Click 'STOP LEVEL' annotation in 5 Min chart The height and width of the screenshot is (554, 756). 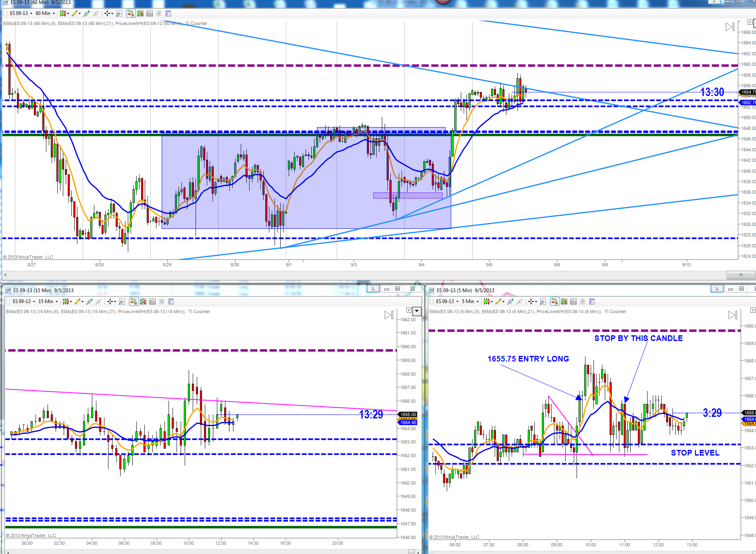tap(695, 453)
